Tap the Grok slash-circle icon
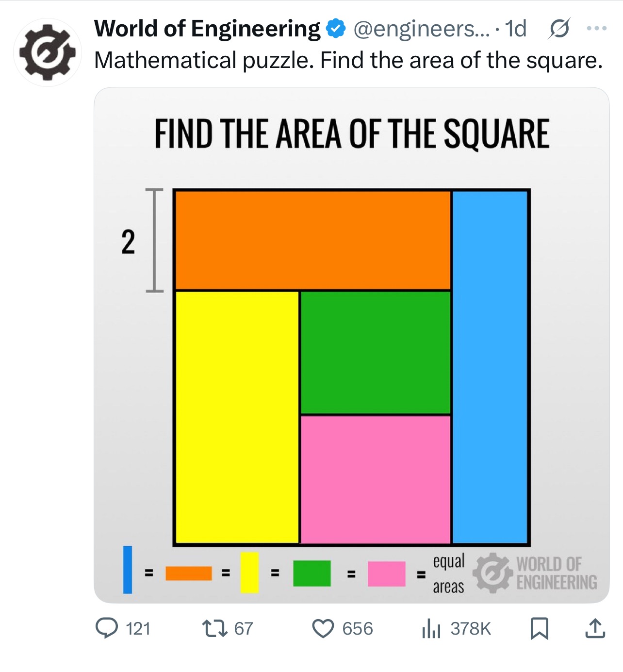The height and width of the screenshot is (672, 623). pos(559,29)
